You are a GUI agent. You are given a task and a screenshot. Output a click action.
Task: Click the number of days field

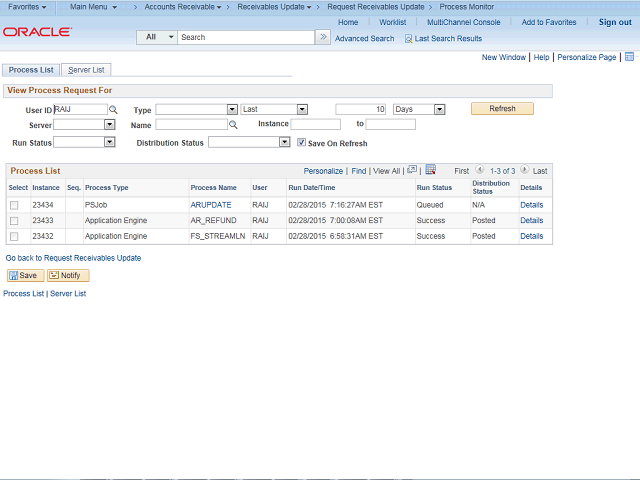[x=360, y=109]
